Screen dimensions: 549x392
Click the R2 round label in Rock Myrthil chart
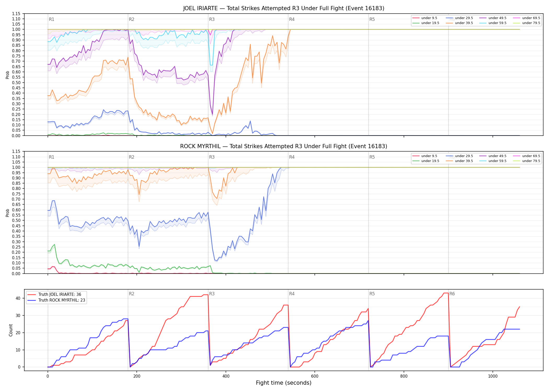(x=131, y=157)
